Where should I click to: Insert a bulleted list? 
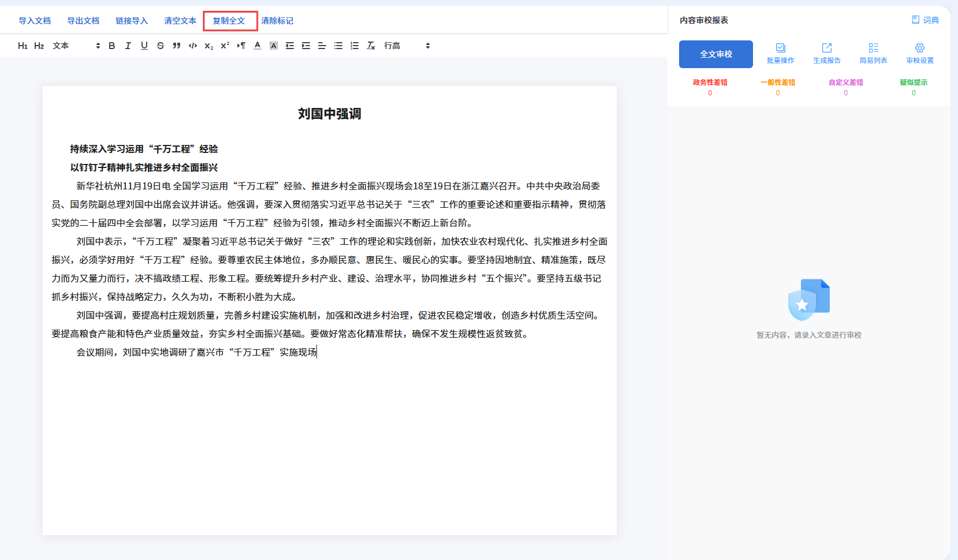[338, 46]
